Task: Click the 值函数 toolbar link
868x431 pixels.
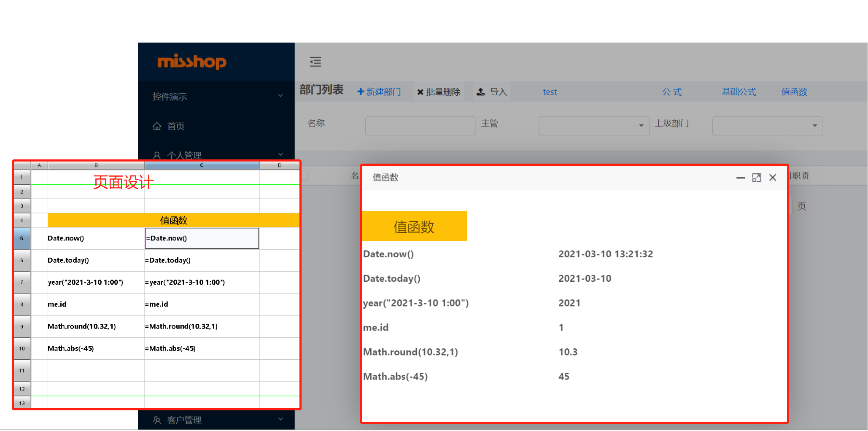Action: [794, 92]
